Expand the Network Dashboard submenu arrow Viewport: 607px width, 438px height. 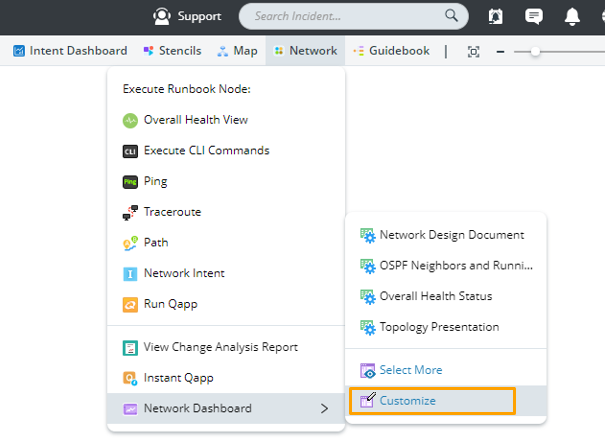coord(323,408)
